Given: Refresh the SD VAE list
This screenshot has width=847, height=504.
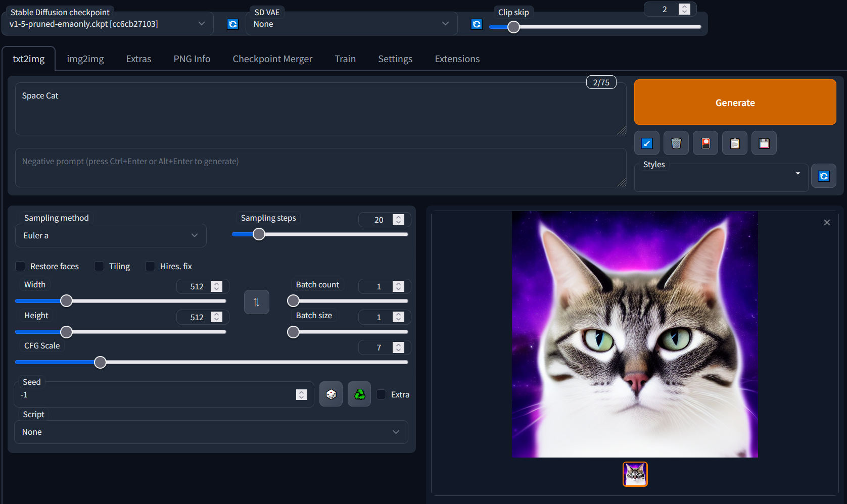Looking at the screenshot, I should click(477, 24).
